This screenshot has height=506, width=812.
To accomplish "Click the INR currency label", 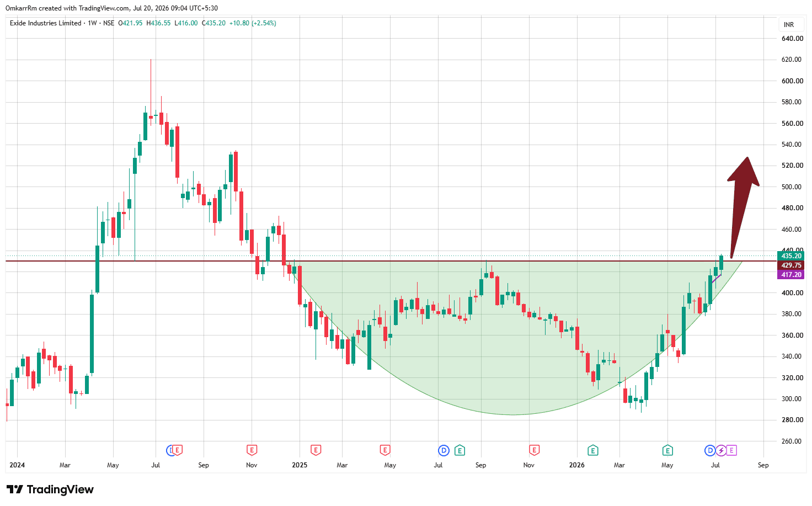I will point(789,24).
